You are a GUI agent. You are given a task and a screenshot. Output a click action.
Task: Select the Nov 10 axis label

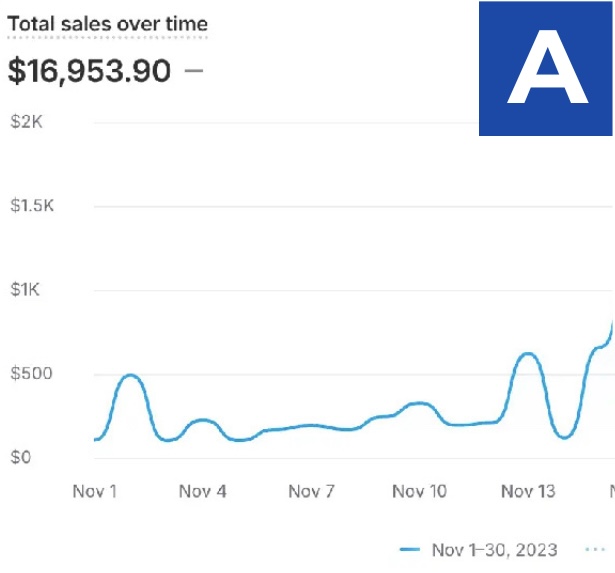419,491
